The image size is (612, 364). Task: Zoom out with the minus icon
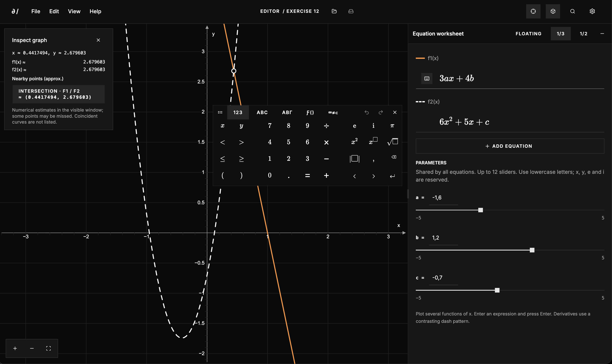32,348
